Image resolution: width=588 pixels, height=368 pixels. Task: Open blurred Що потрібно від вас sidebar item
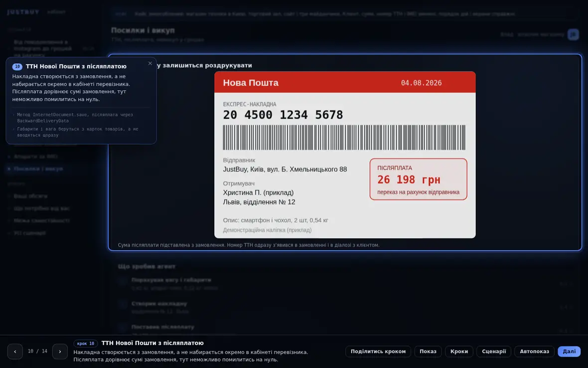pos(42,208)
